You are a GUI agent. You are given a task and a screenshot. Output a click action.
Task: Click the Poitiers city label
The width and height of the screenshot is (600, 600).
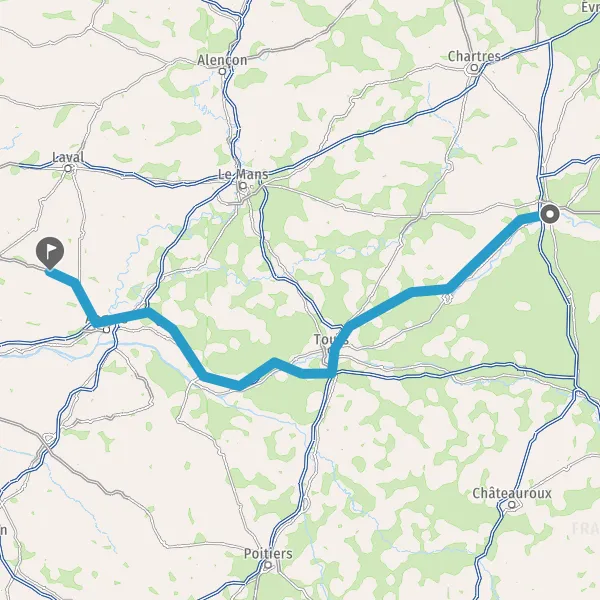pyautogui.click(x=268, y=553)
